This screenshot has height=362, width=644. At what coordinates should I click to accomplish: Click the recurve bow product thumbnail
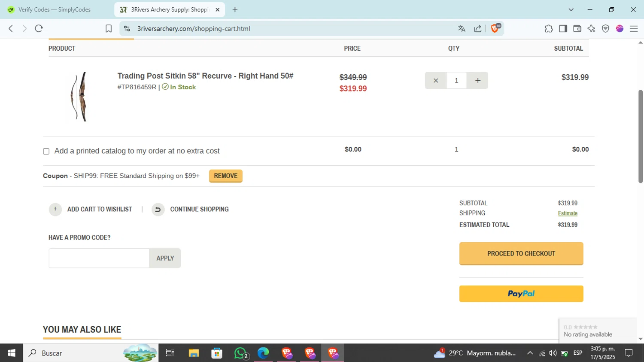[79, 97]
